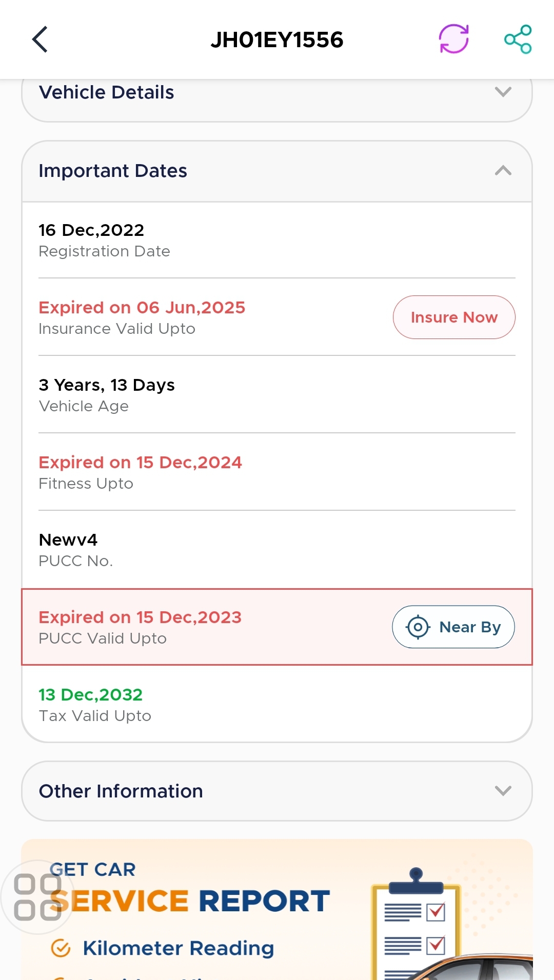The width and height of the screenshot is (554, 980).
Task: Tap the Insure Now button
Action: (x=454, y=317)
